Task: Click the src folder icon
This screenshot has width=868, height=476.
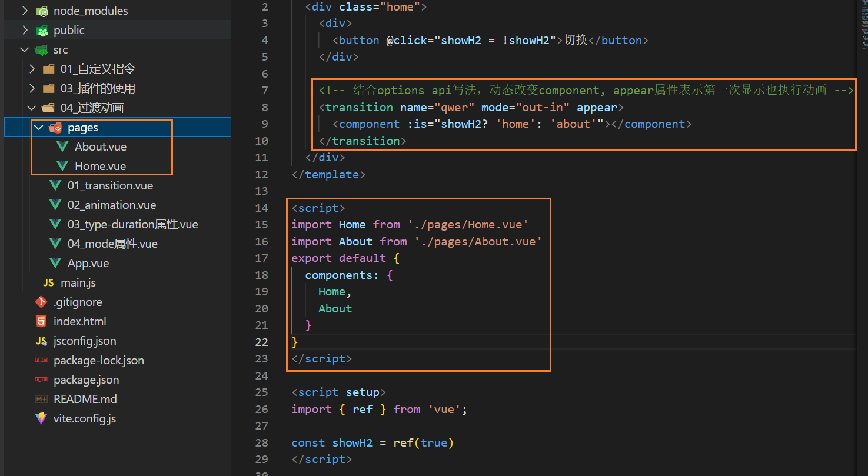Action: pyautogui.click(x=42, y=50)
